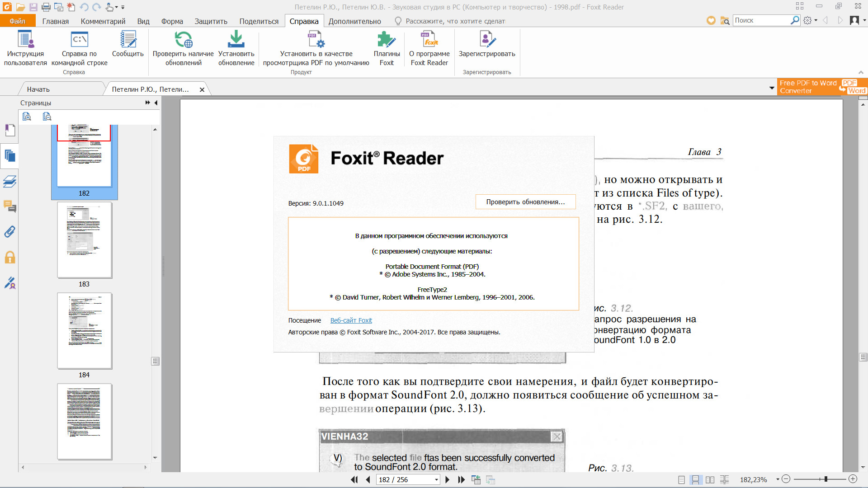Click the Free PDF to Word Converter banner
Screen dimensions: 868x488
tap(822, 87)
